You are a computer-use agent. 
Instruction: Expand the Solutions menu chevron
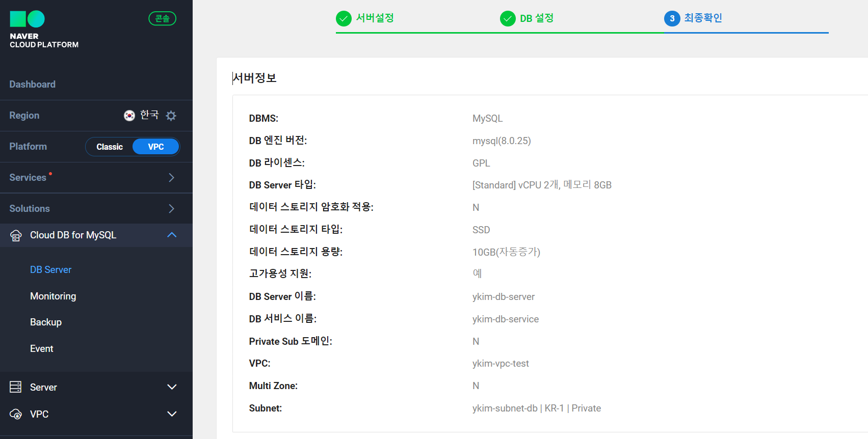click(171, 209)
